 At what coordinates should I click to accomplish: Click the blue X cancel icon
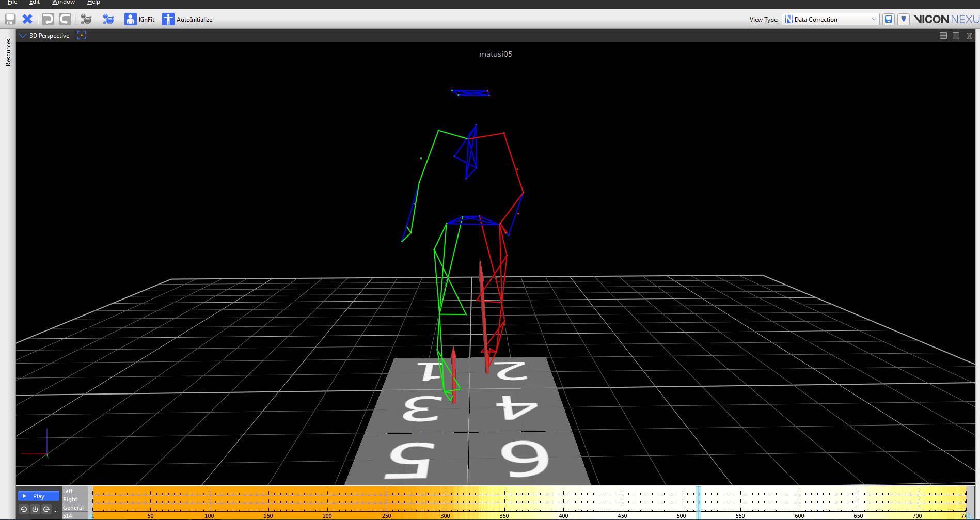(x=27, y=19)
